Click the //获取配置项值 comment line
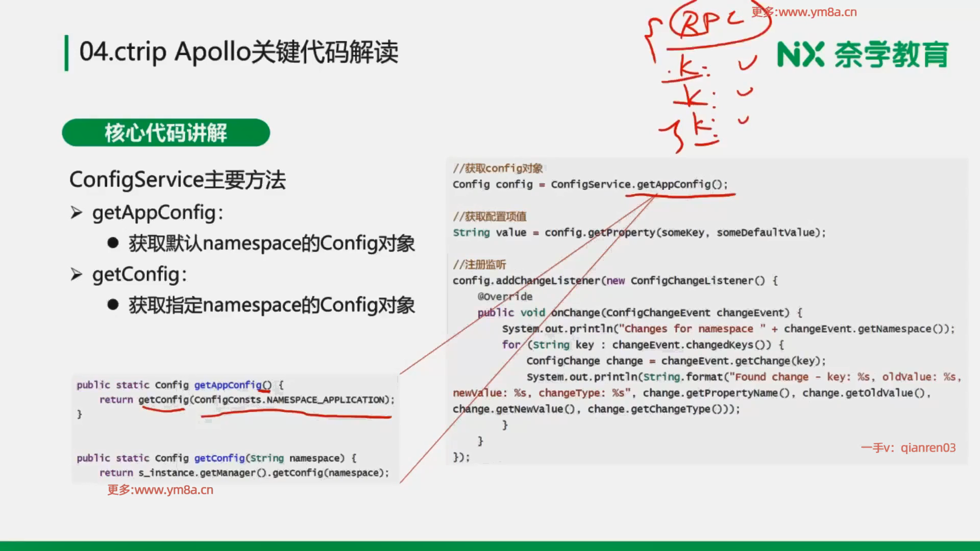 pos(489,216)
